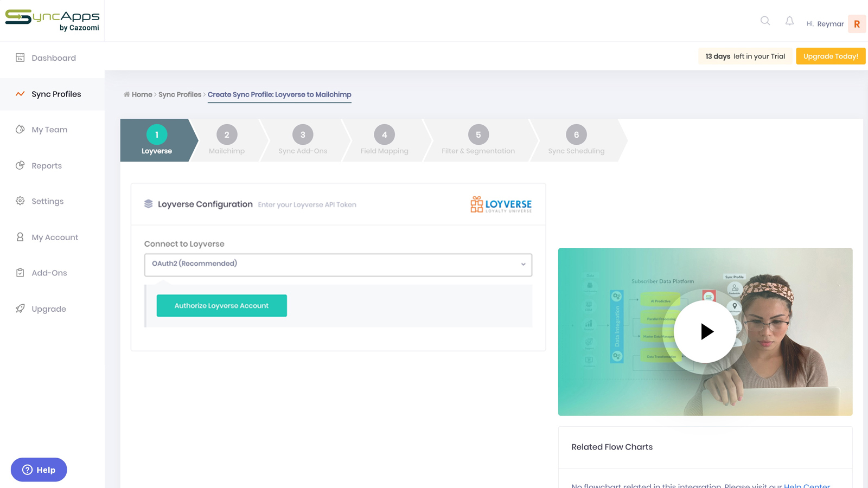Image resolution: width=868 pixels, height=488 pixels.
Task: Check notifications via the bell icon
Action: pyautogui.click(x=789, y=21)
